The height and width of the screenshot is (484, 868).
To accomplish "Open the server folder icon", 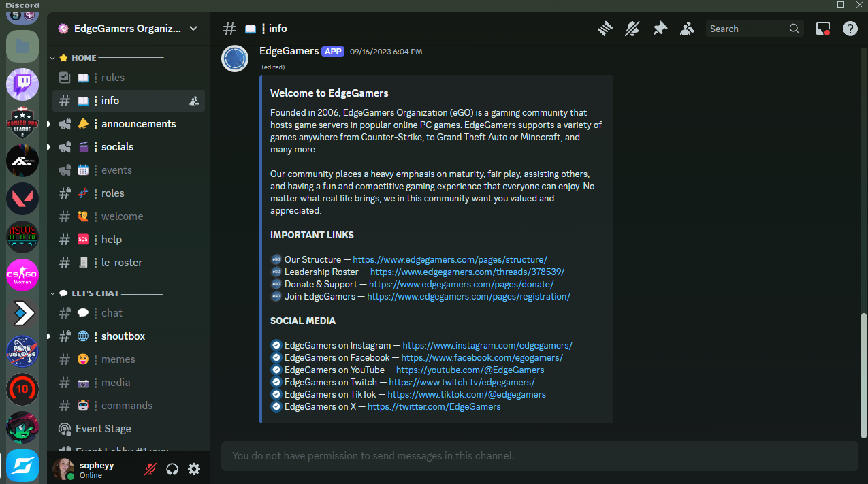I will (x=22, y=46).
